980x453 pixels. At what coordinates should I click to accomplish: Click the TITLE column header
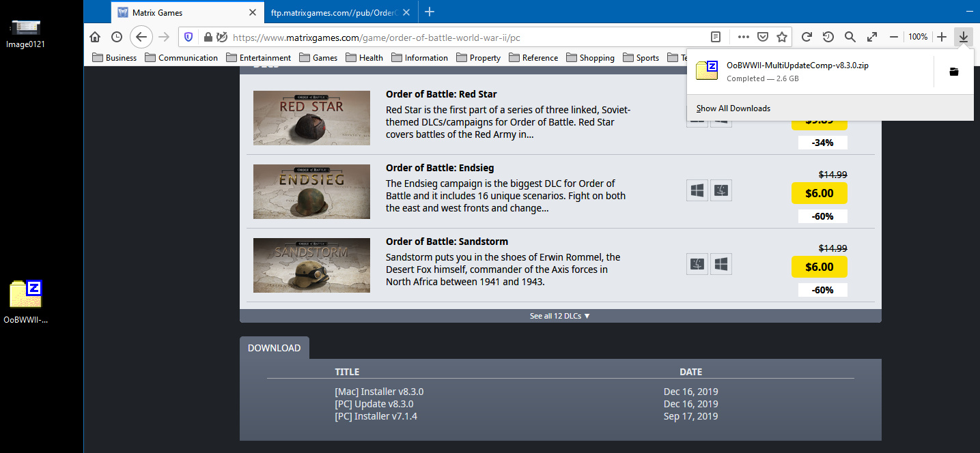click(347, 372)
